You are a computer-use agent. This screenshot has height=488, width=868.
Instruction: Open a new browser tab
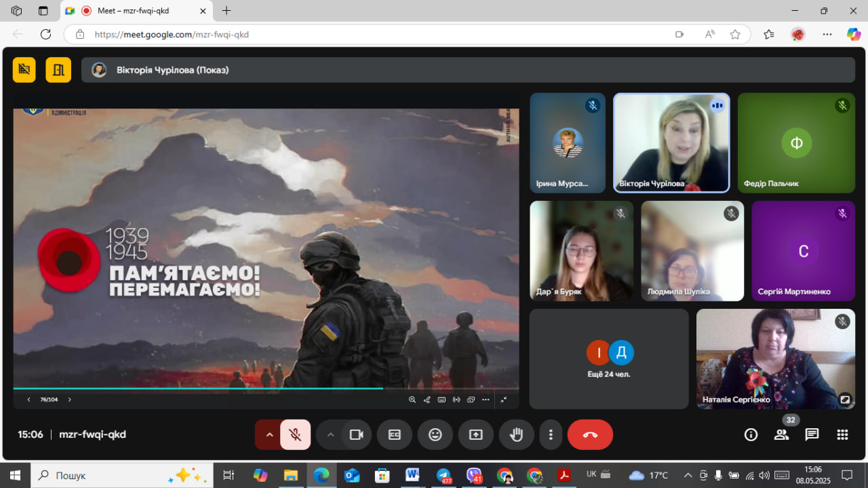226,11
